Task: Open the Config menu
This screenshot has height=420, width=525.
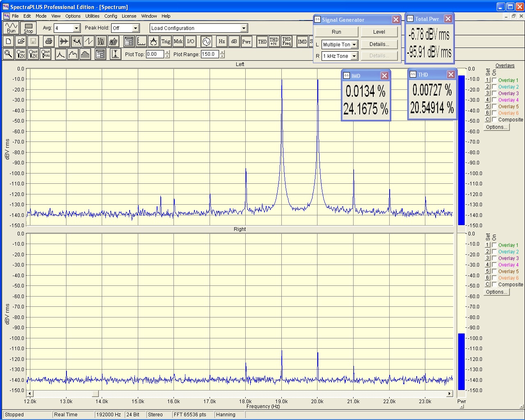Action: [111, 16]
